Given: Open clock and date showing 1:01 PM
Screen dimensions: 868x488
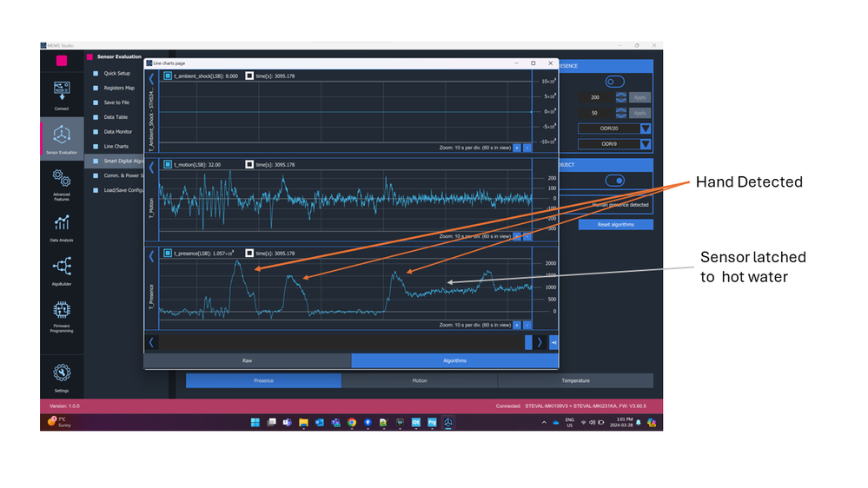Looking at the screenshot, I should [621, 422].
